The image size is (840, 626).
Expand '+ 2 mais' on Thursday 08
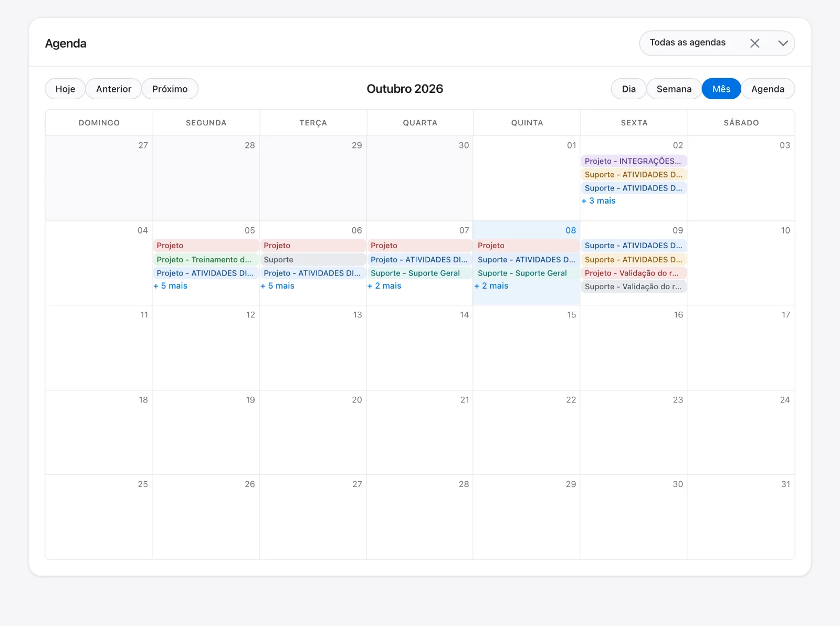(x=491, y=286)
